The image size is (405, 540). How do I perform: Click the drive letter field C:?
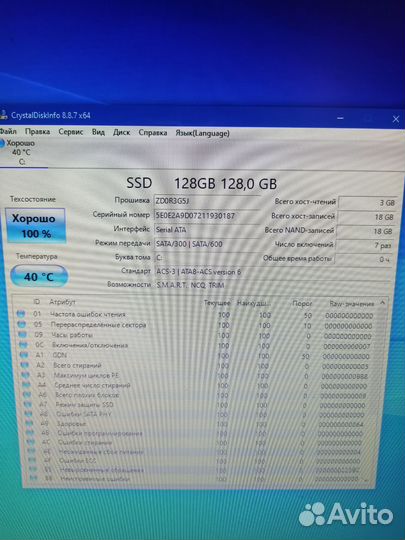207,258
